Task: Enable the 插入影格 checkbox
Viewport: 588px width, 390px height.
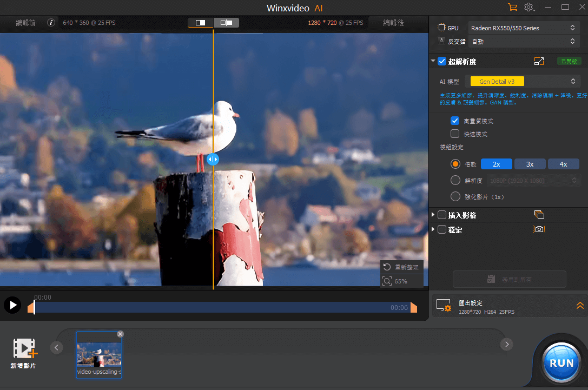Action: coord(442,215)
